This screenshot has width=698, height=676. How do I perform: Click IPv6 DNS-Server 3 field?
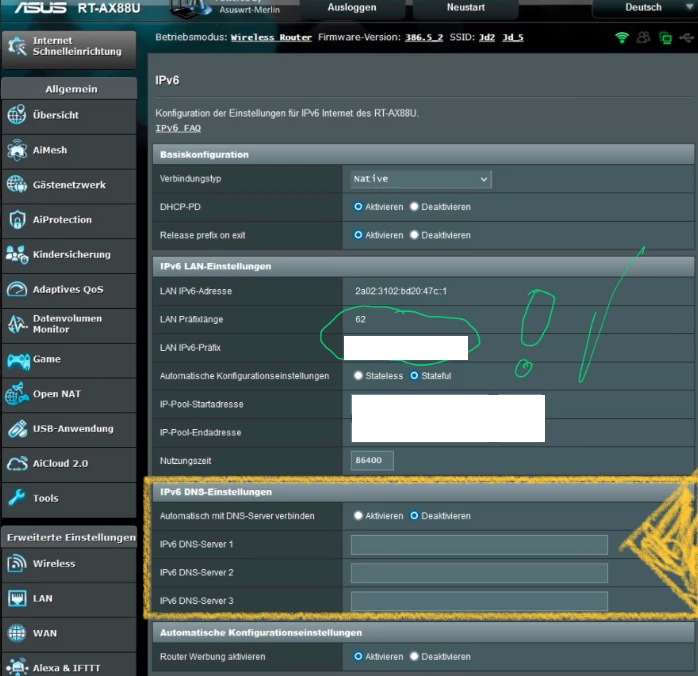(x=479, y=601)
